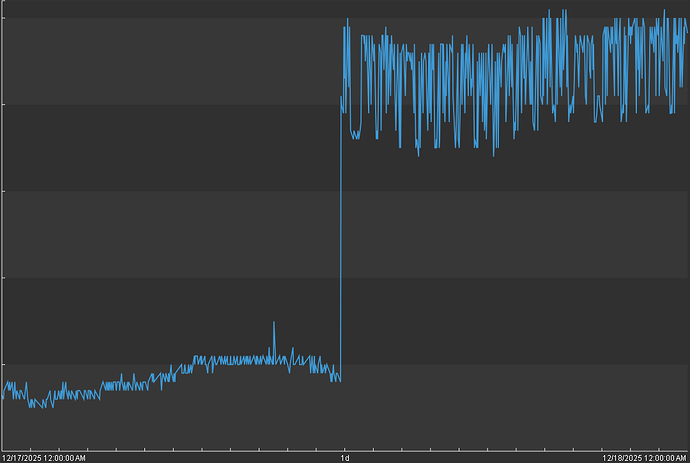Click the 12/18/2025 12:00:00 AM end time label

[x=644, y=458]
